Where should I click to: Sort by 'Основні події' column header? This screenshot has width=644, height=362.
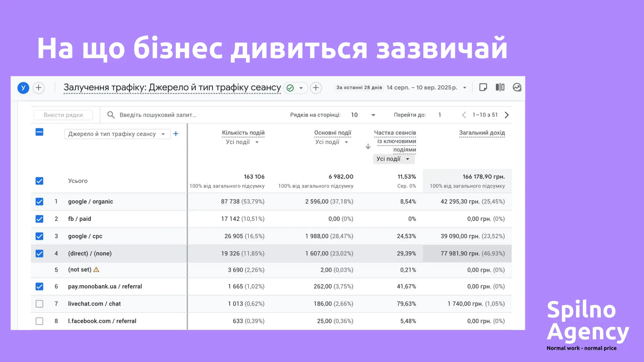(x=333, y=133)
